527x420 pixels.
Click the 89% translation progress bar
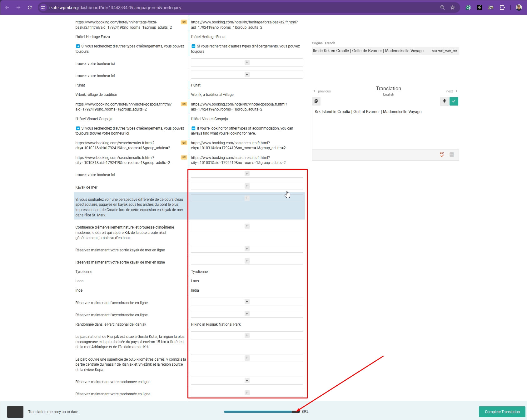click(261, 412)
